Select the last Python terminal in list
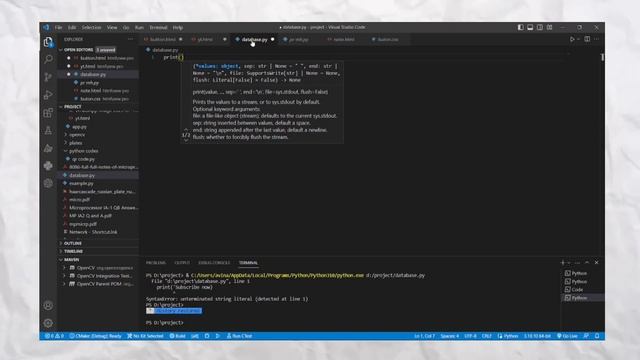Image resolution: width=640 pixels, height=360 pixels. pyautogui.click(x=579, y=298)
